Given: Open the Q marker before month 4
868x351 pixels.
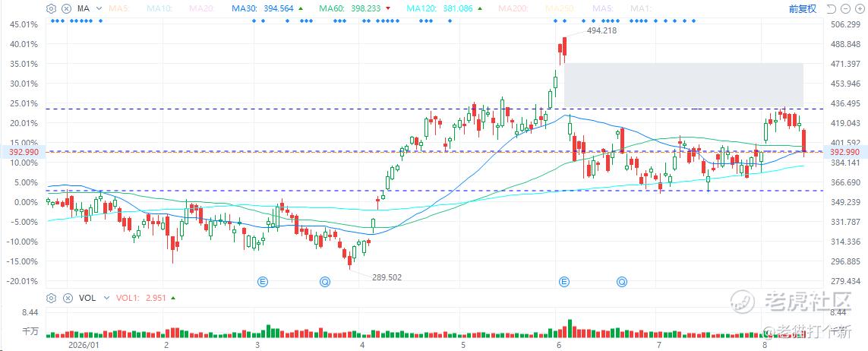Looking at the screenshot, I should (325, 282).
